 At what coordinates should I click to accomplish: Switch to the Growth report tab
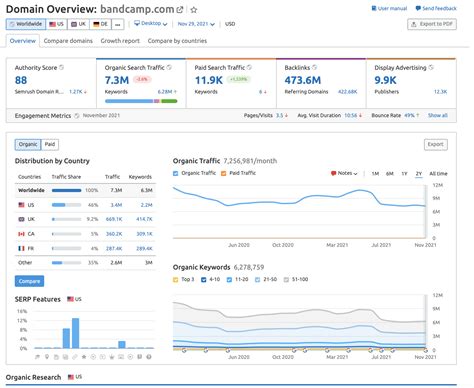[x=120, y=41]
